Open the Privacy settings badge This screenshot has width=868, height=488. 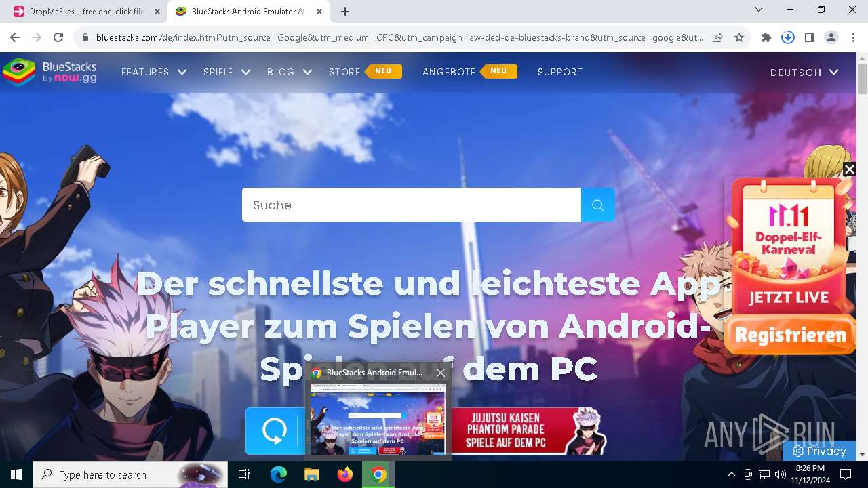[819, 451]
